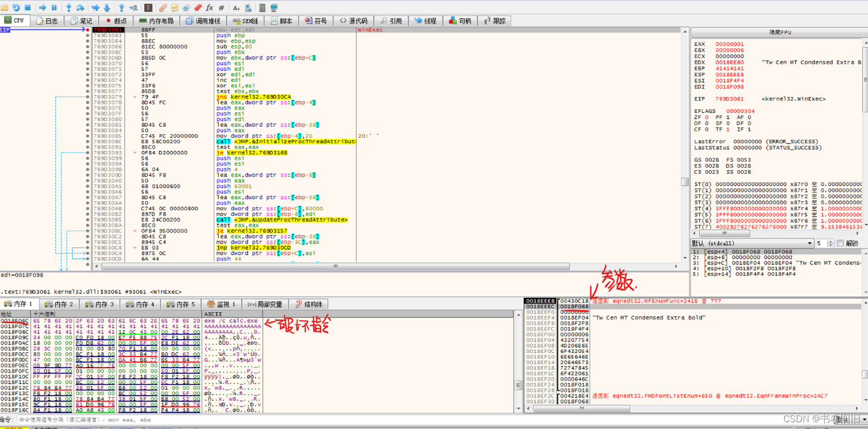This screenshot has width=868, height=429.
Task: Click the EDX register value 0018EE80
Action: [x=730, y=62]
